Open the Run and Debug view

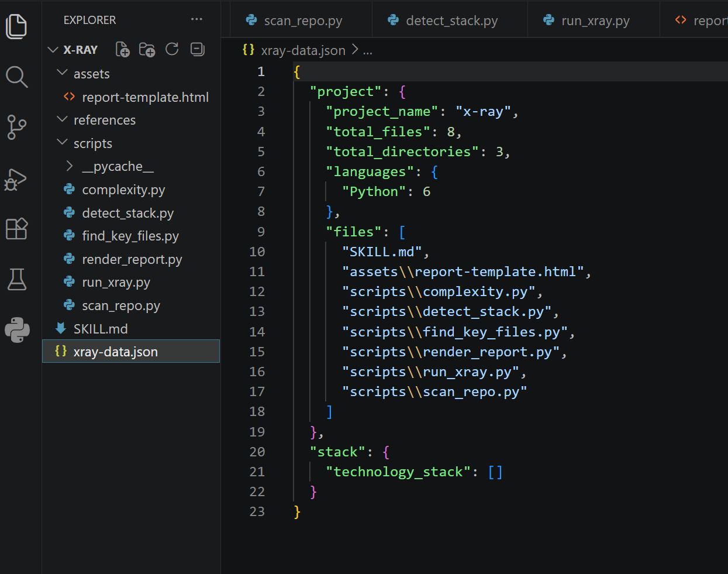pos(16,179)
